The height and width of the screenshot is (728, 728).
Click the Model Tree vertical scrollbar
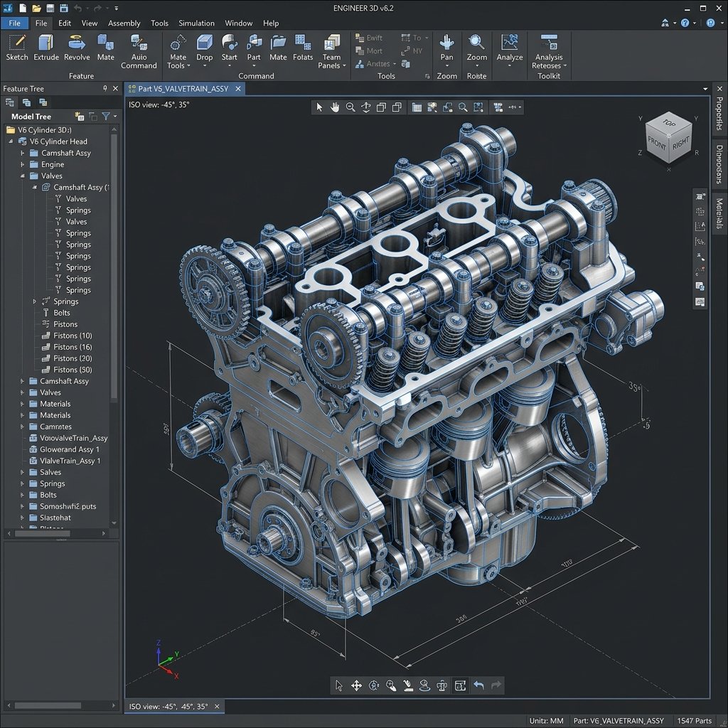[x=114, y=267]
